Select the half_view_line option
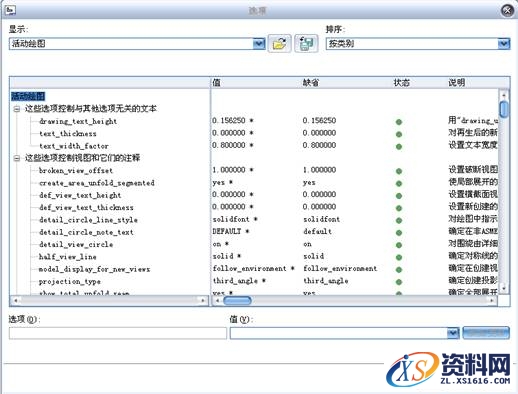The image size is (518, 394). click(68, 257)
